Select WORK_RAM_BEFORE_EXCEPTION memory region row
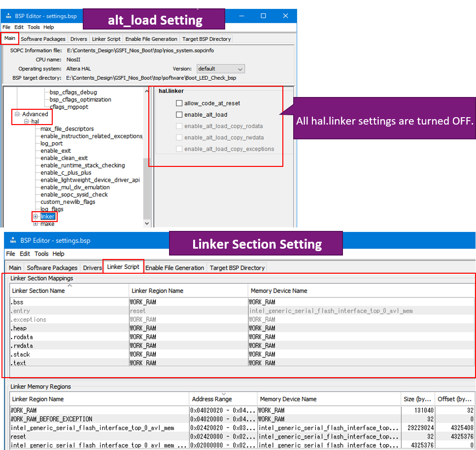 241,419
